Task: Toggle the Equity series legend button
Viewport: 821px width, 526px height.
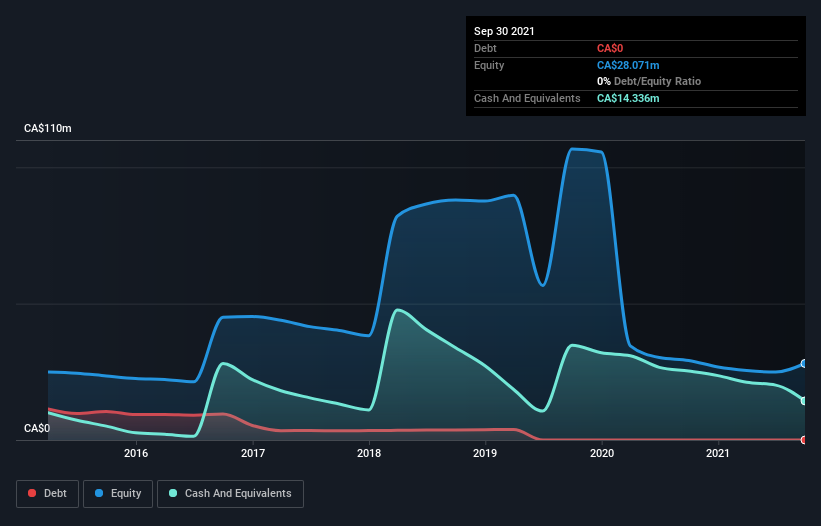Action: pos(118,494)
